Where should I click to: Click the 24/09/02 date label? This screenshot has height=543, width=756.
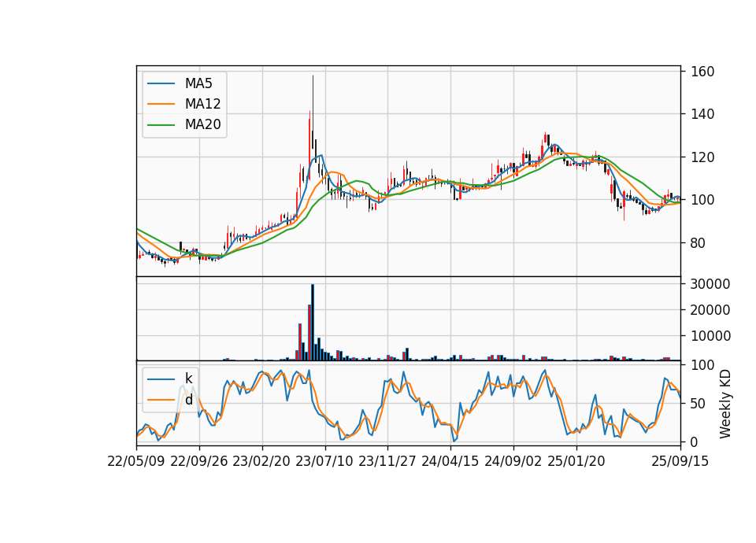513,461
